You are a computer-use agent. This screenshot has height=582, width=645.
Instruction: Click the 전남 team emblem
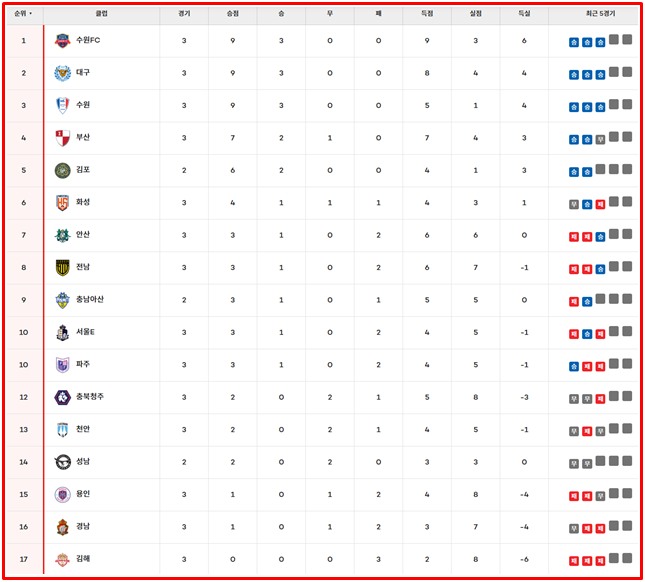pyautogui.click(x=62, y=267)
